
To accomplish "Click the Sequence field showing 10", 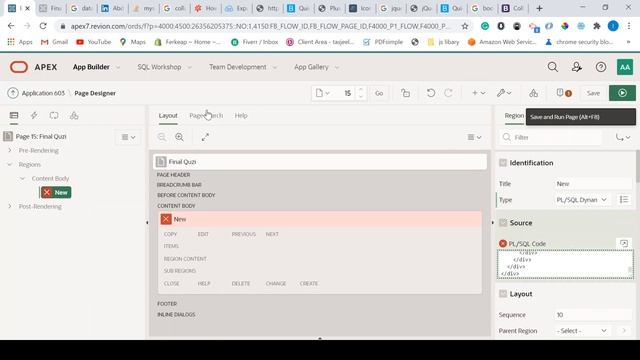I will click(x=593, y=315).
